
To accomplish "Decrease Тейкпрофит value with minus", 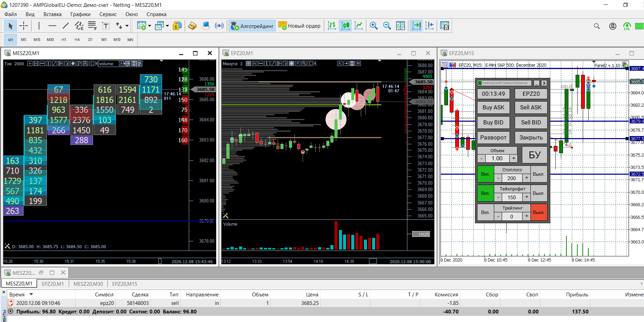I will (x=498, y=197).
